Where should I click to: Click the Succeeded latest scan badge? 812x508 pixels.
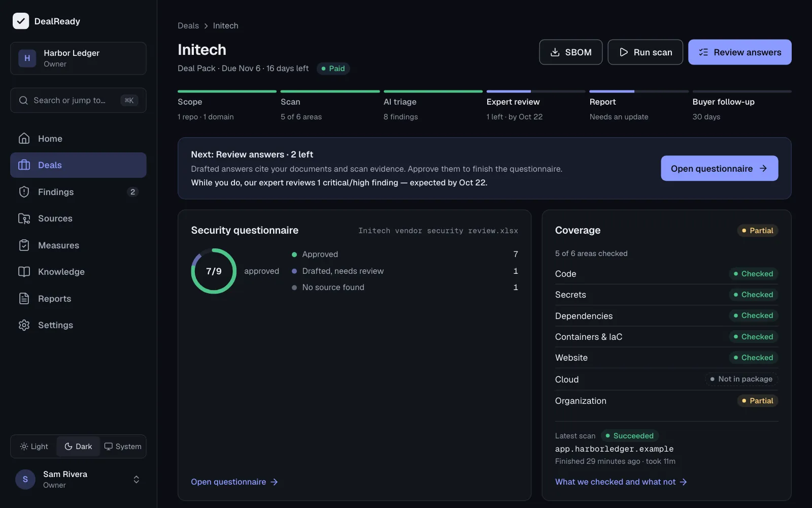pyautogui.click(x=630, y=436)
